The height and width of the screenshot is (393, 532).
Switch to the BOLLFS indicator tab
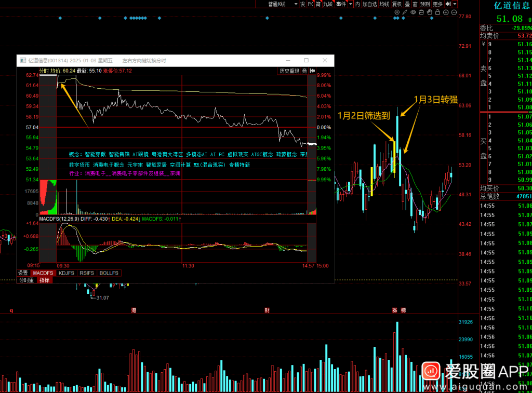pos(109,273)
